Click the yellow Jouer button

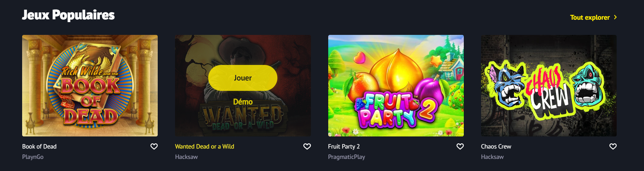tap(243, 78)
